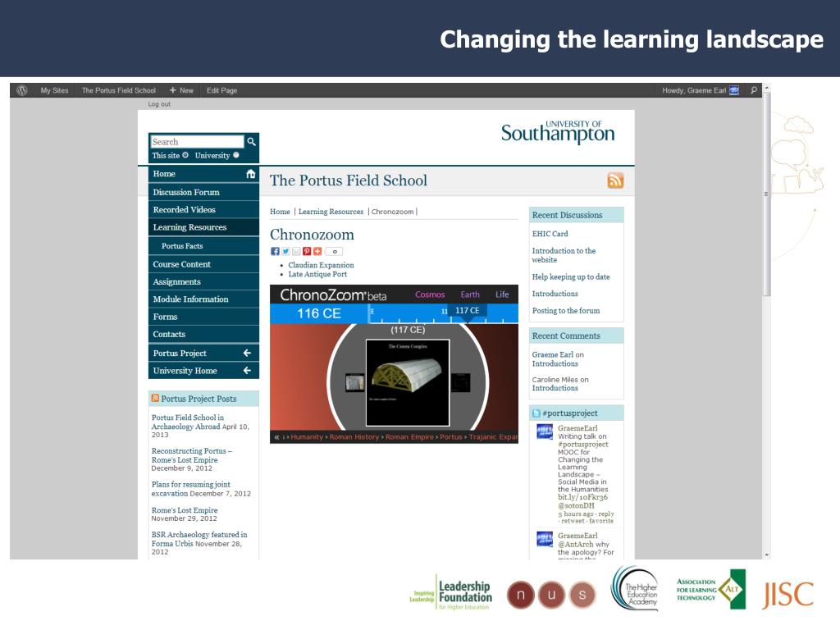Click the first GraemeEarl tweet avatar
The height and width of the screenshot is (630, 840).
545,431
